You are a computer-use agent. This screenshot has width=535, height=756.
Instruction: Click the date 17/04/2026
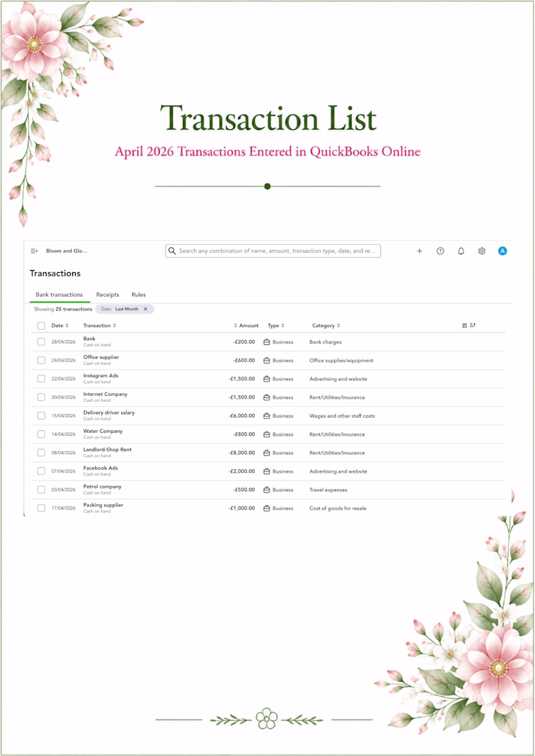(64, 508)
